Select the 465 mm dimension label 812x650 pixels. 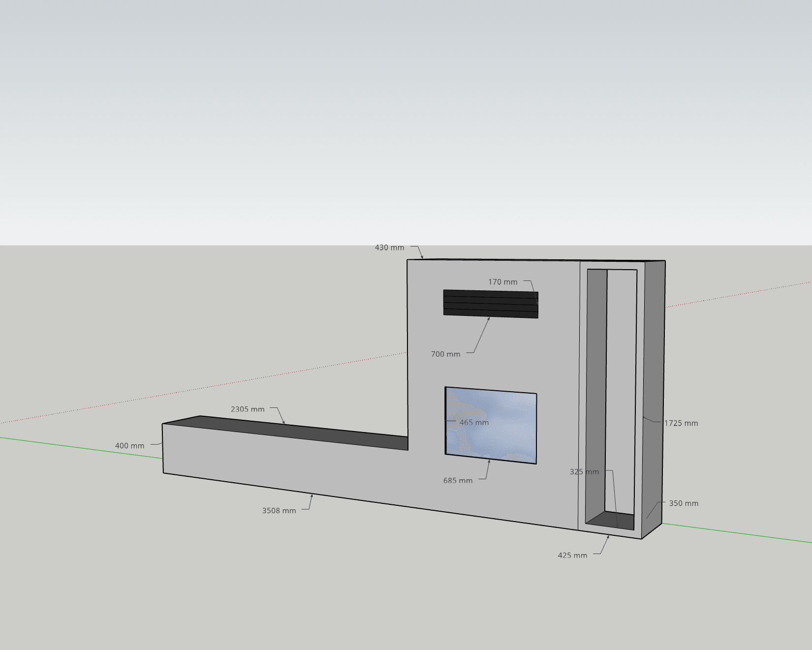tap(474, 423)
